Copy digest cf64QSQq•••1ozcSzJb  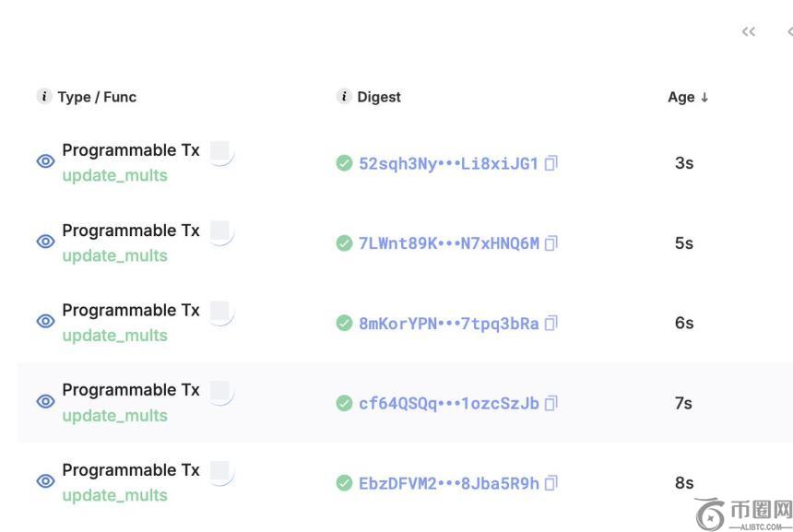551,403
